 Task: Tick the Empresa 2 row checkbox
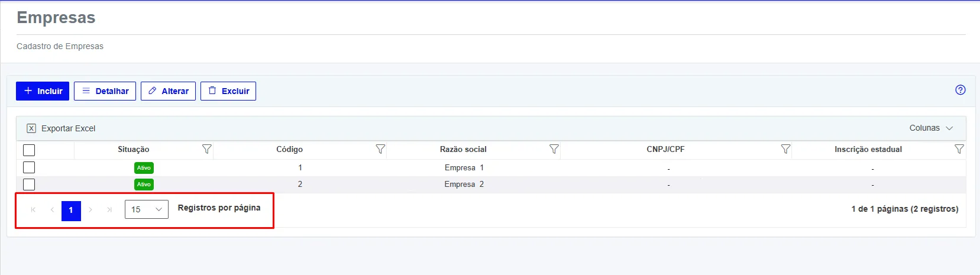[x=29, y=185]
